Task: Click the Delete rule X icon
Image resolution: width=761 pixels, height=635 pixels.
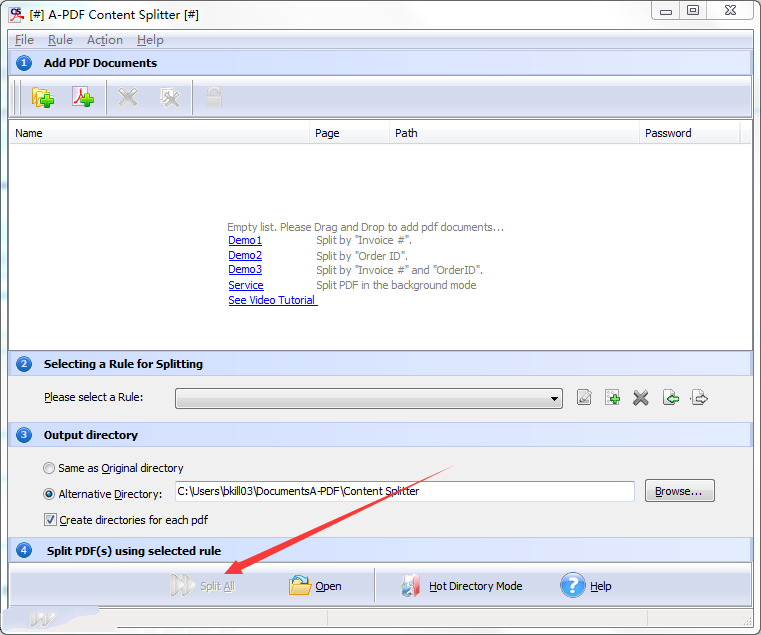Action: click(641, 398)
